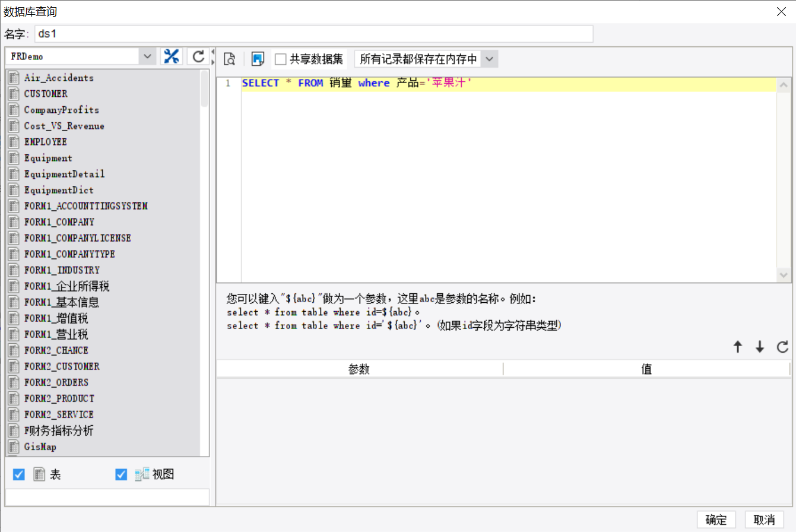Enable the 共享数据集 checkbox

[281, 59]
